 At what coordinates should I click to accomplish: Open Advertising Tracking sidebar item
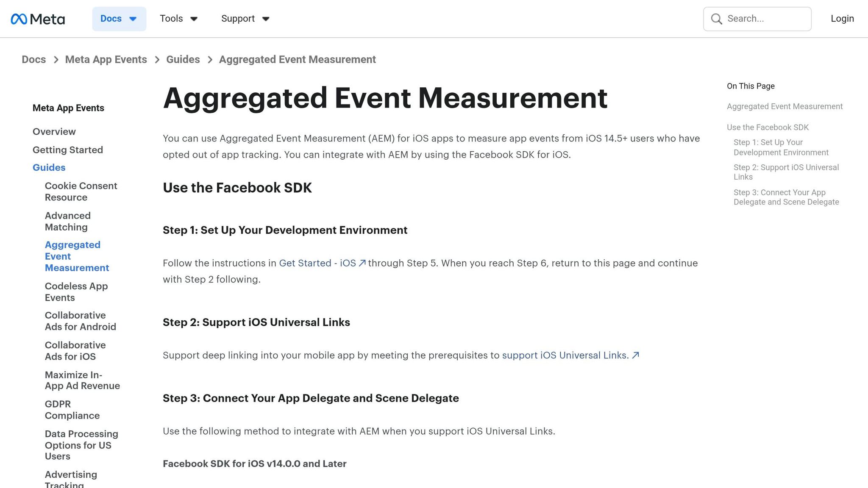(x=71, y=480)
